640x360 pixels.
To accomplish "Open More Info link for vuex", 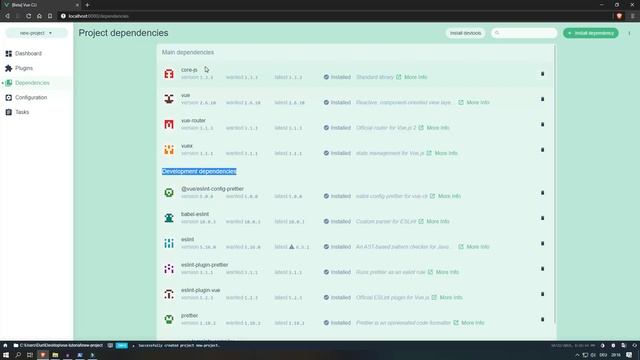I will click(x=442, y=153).
